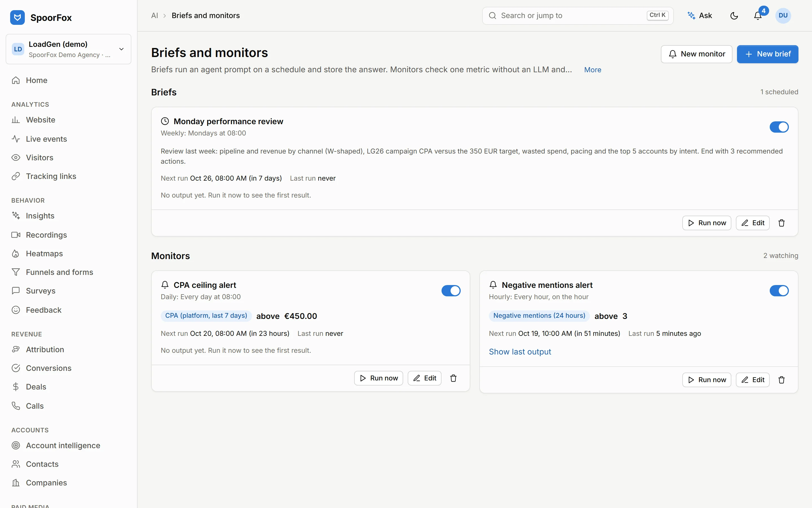812x508 pixels.
Task: Focus the Search or jump to field
Action: pyautogui.click(x=577, y=16)
